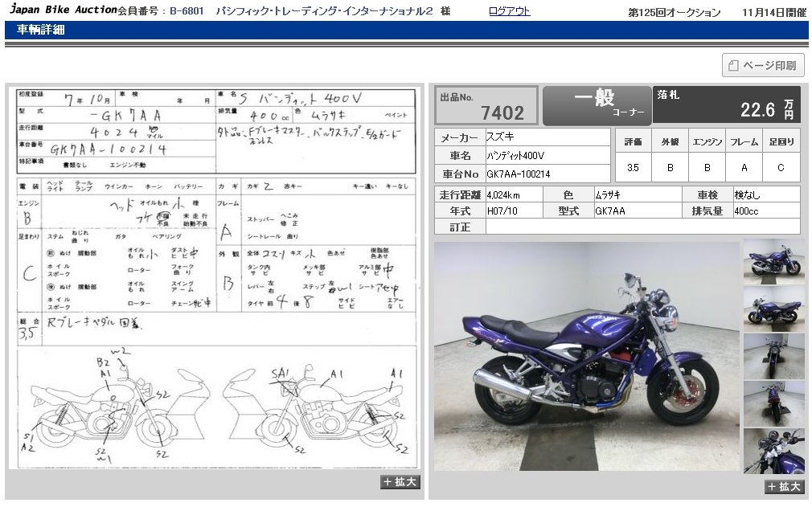Show the fourth thumbnail with rear view
Viewport: 812px width, 507px height.
pos(773,404)
